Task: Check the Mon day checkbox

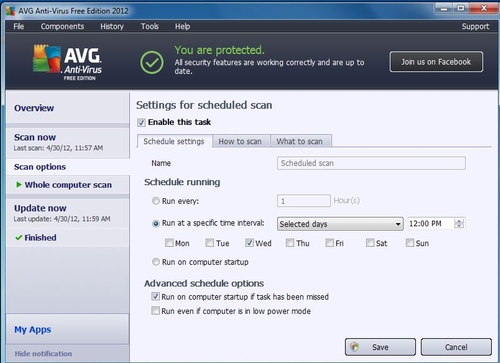Action: click(x=169, y=243)
